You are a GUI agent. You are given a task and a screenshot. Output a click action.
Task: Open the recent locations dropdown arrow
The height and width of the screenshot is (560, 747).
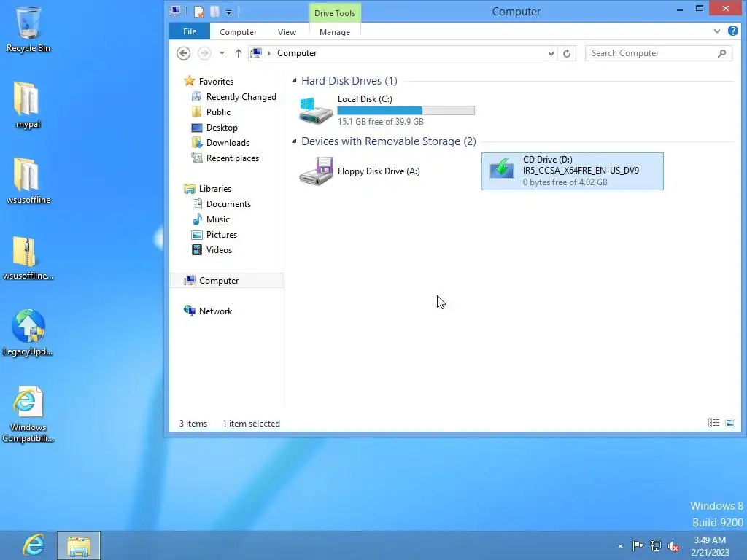(x=222, y=53)
